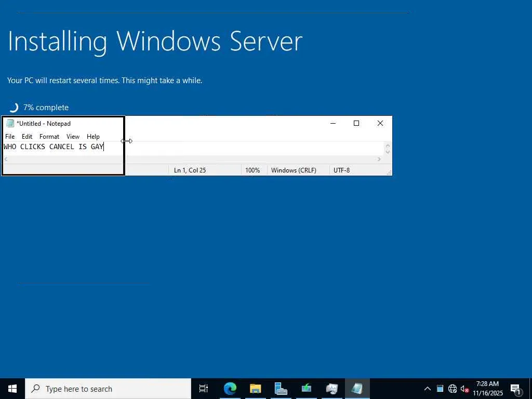Open Server Manager from the taskbar
The width and height of the screenshot is (532, 399).
281,389
